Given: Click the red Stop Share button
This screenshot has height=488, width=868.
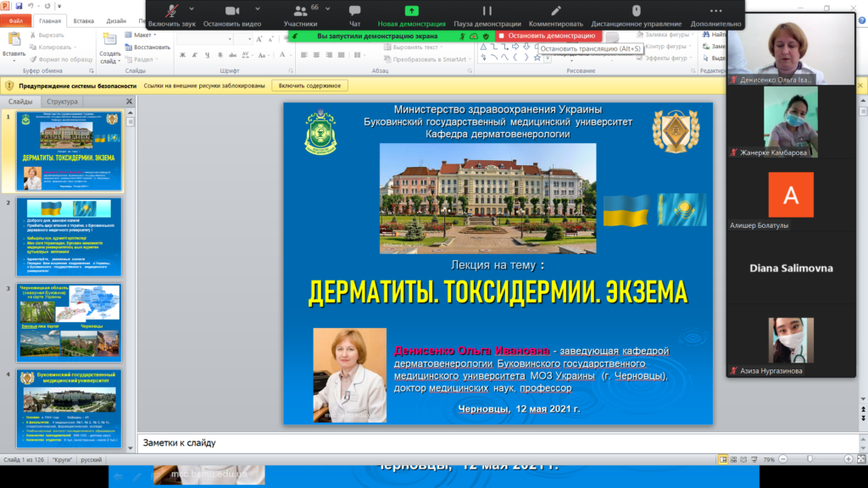Looking at the screenshot, I should point(548,36).
